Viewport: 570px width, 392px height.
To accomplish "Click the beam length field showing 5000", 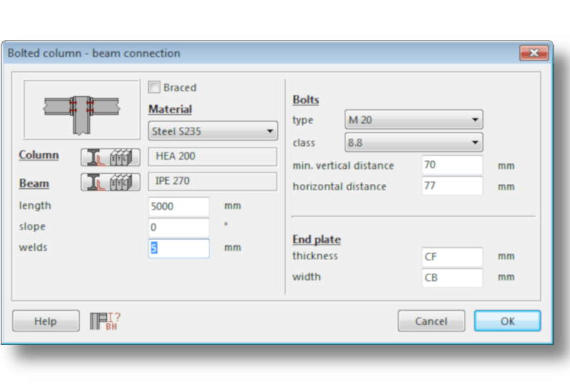I will click(179, 207).
